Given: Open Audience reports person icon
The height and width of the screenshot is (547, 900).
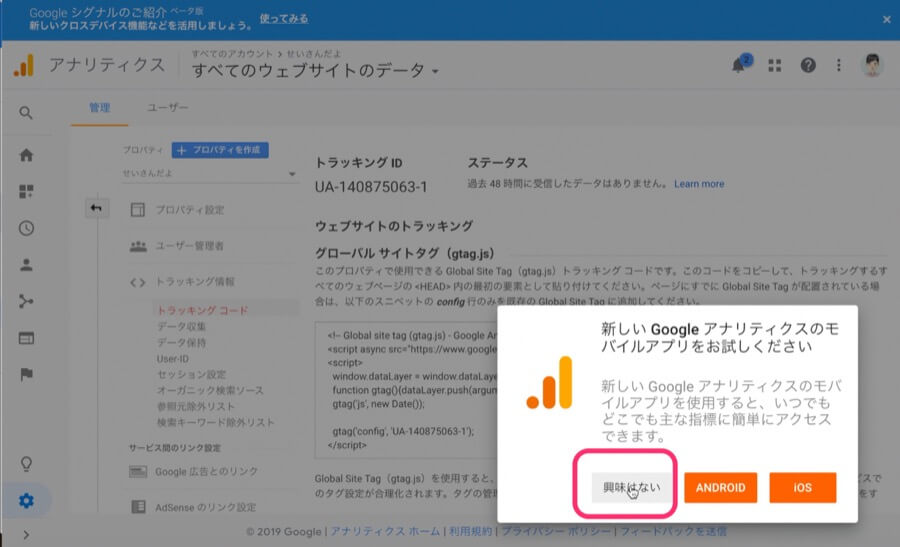Looking at the screenshot, I should [x=26, y=265].
